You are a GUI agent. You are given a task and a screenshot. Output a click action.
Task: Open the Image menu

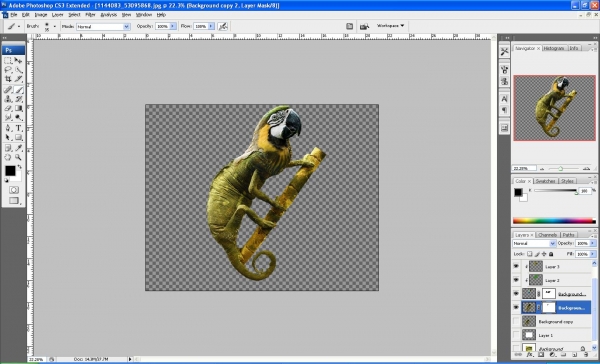coord(41,15)
